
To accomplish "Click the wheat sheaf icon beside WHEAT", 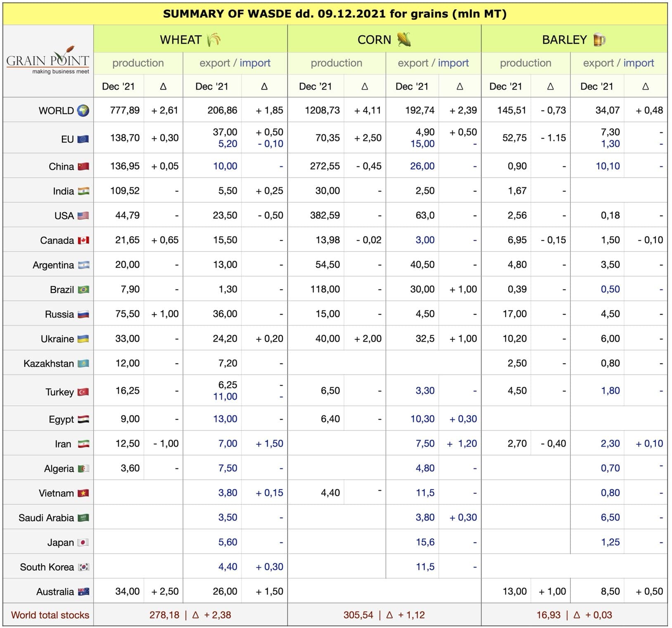I will click(214, 40).
